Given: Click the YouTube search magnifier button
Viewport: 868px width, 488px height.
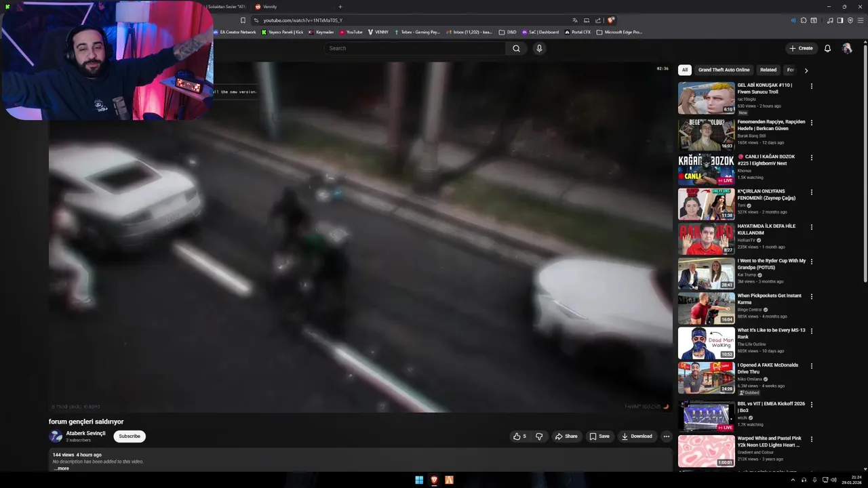Looking at the screenshot, I should (x=516, y=48).
